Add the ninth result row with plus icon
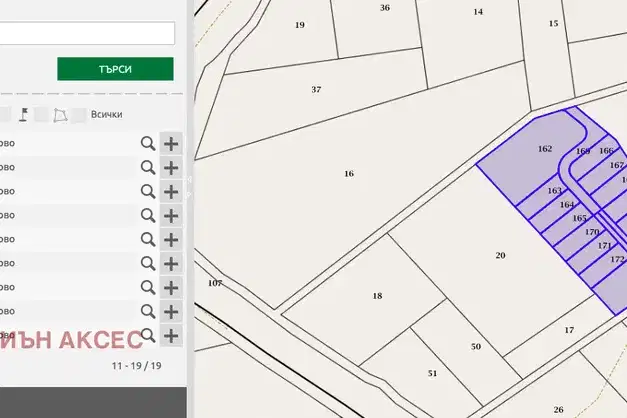The height and width of the screenshot is (418, 627). [171, 336]
